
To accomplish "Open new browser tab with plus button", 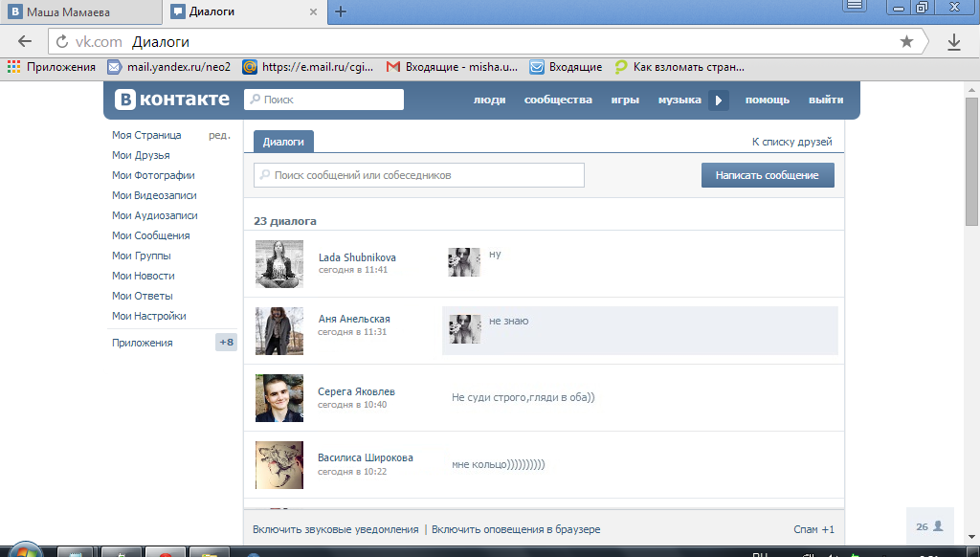I will [341, 11].
